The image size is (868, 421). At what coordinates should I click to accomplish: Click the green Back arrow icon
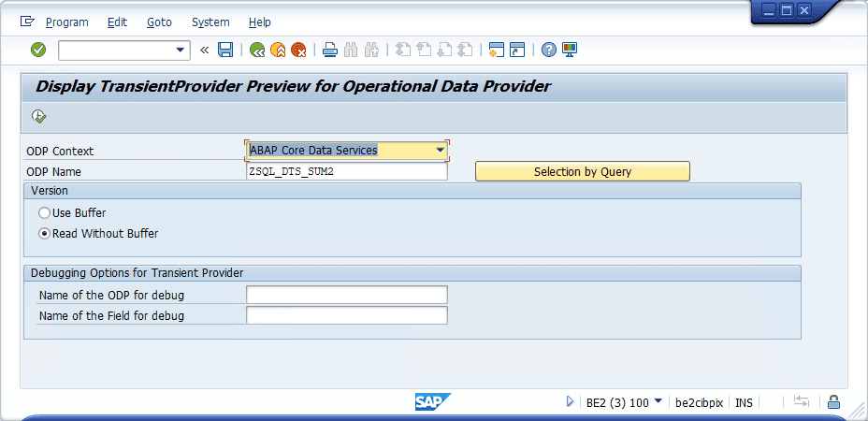257,50
